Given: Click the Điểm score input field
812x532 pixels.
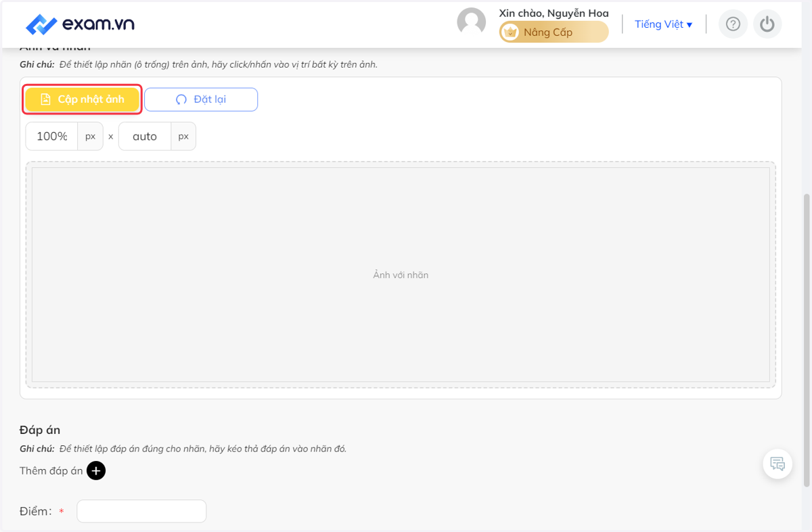Looking at the screenshot, I should (141, 511).
